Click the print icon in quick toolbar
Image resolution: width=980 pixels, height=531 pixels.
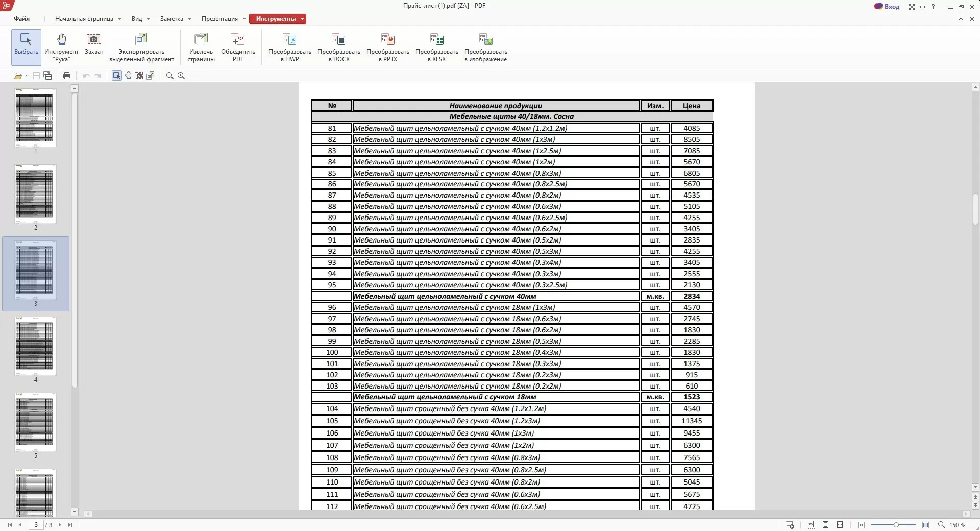pyautogui.click(x=67, y=76)
